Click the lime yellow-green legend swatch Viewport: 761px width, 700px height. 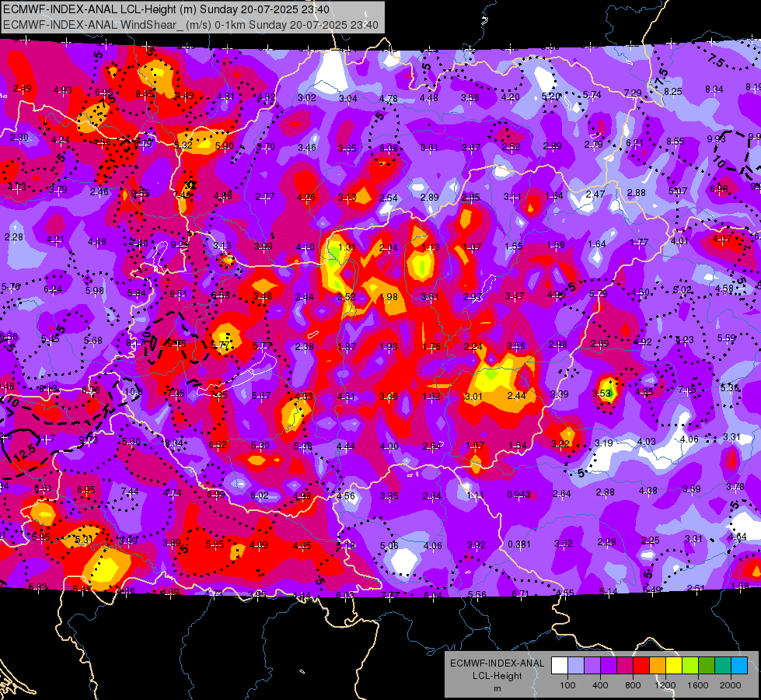coord(689,666)
